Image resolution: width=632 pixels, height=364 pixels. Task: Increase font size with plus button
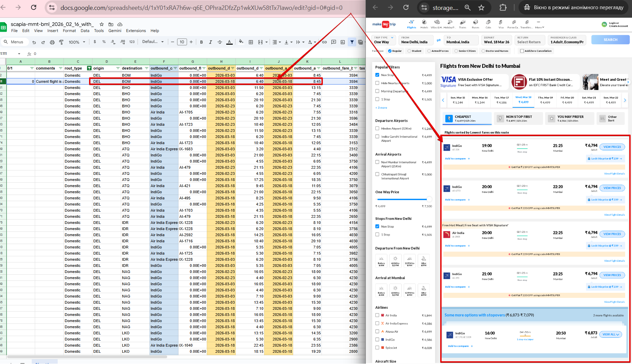[x=191, y=42]
